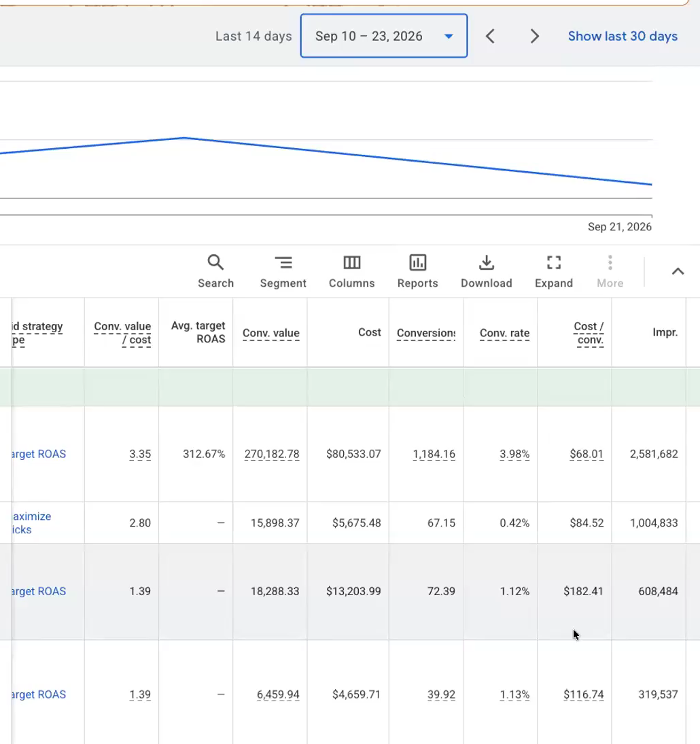Sort by Bid strategy type column
Image resolution: width=700 pixels, height=744 pixels.
click(x=37, y=333)
